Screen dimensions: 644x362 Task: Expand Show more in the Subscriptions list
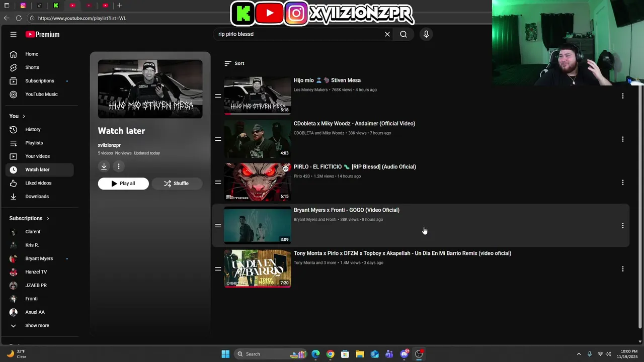[x=40, y=325]
